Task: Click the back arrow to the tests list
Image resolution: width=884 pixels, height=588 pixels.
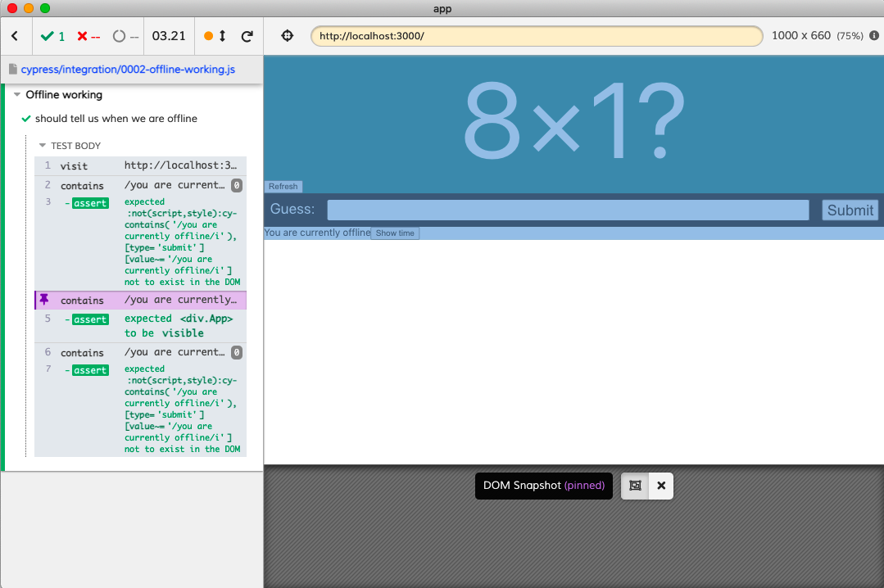Action: tap(15, 36)
